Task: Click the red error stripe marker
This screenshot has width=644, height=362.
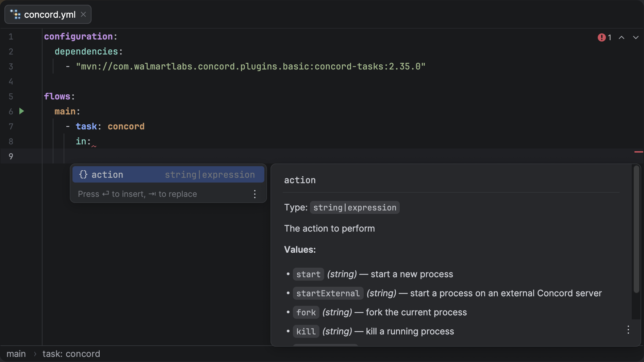Action: click(x=639, y=152)
